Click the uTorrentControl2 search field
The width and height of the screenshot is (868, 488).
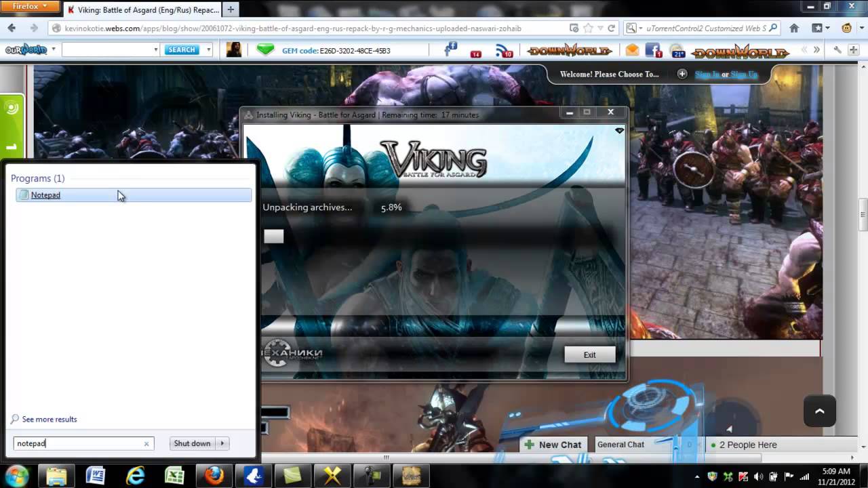[706, 28]
